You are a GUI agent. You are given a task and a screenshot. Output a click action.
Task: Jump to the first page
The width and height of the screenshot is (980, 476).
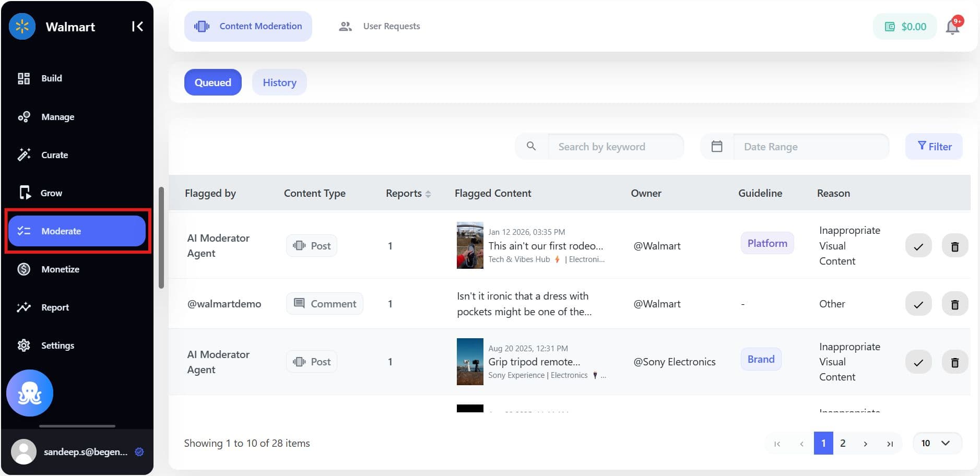[777, 444]
